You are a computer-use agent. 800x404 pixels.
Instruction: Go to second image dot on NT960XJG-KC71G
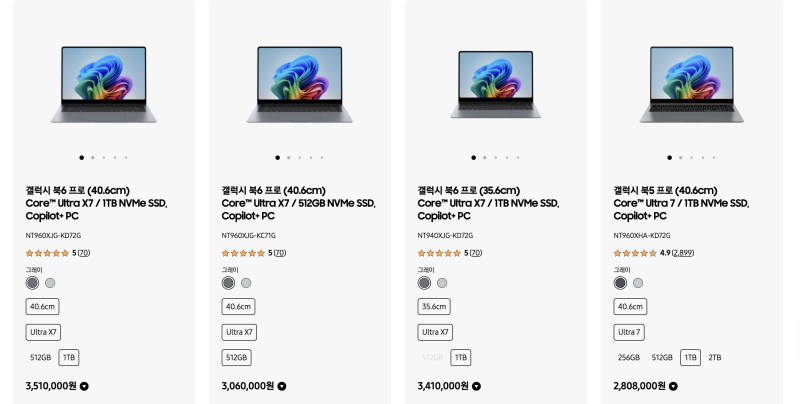[x=288, y=157]
